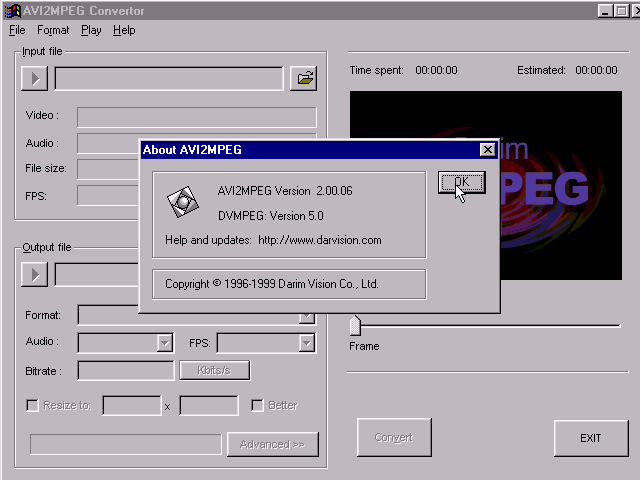Click the output file play button
This screenshot has height=480, width=640.
[x=35, y=274]
